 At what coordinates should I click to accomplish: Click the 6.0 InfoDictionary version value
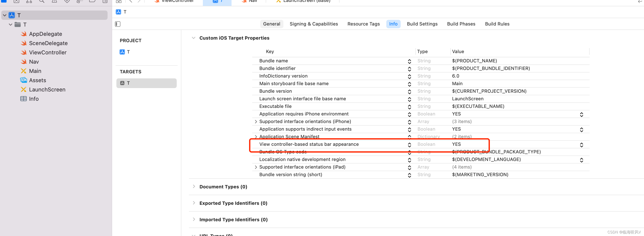pos(455,76)
